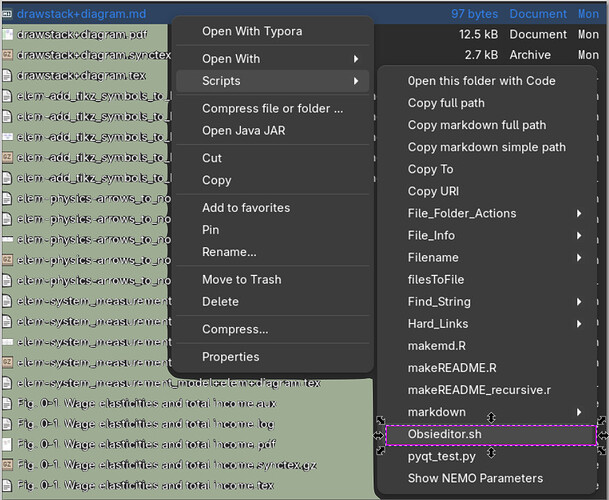Click the drawstack+diagram.md file icon

[8, 14]
